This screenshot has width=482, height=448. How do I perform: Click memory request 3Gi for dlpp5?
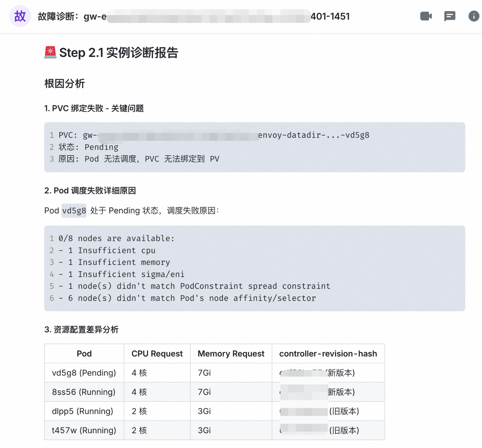click(231, 411)
